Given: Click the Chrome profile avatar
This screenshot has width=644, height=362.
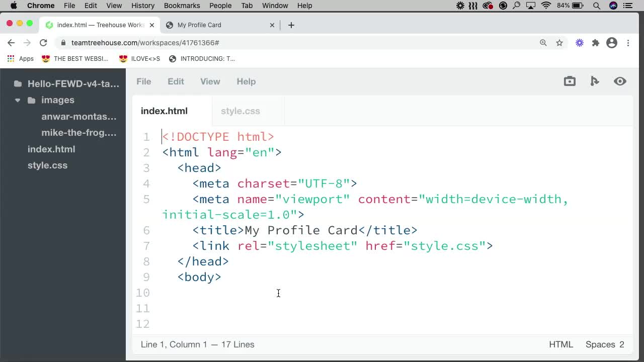Looking at the screenshot, I should 611,43.
